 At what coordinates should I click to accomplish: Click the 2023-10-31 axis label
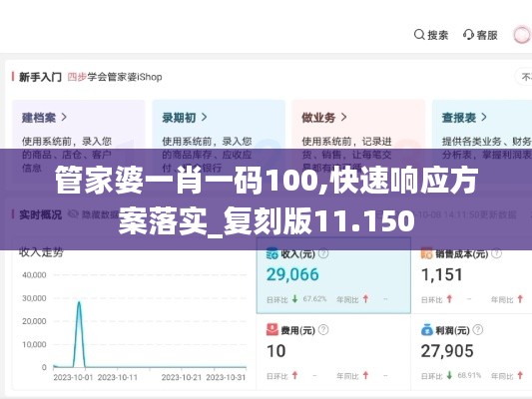(226, 377)
